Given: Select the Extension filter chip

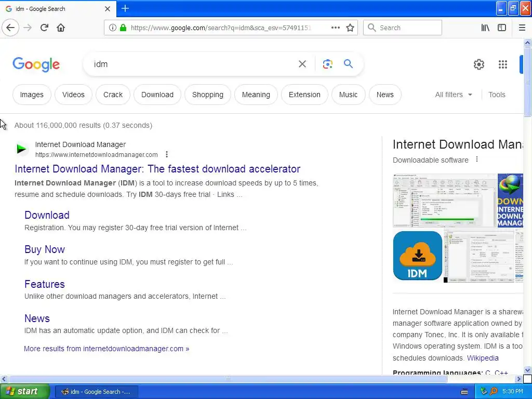Looking at the screenshot, I should pos(304,95).
